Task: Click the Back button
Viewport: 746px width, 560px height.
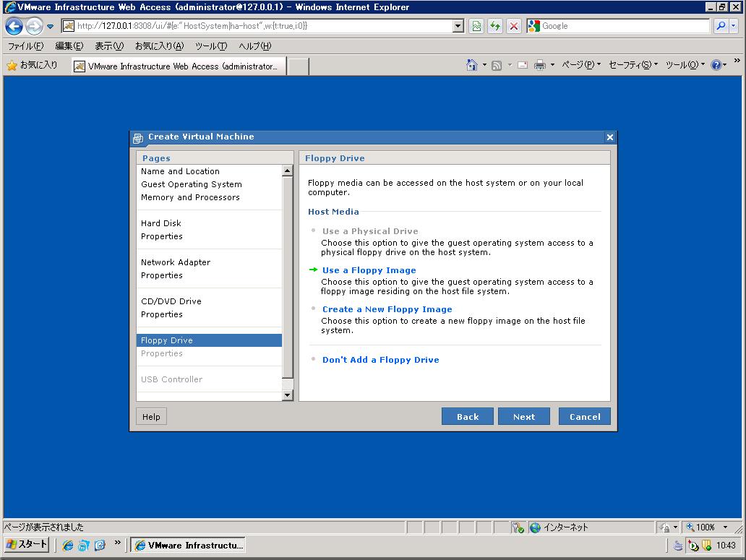Action: (x=468, y=416)
